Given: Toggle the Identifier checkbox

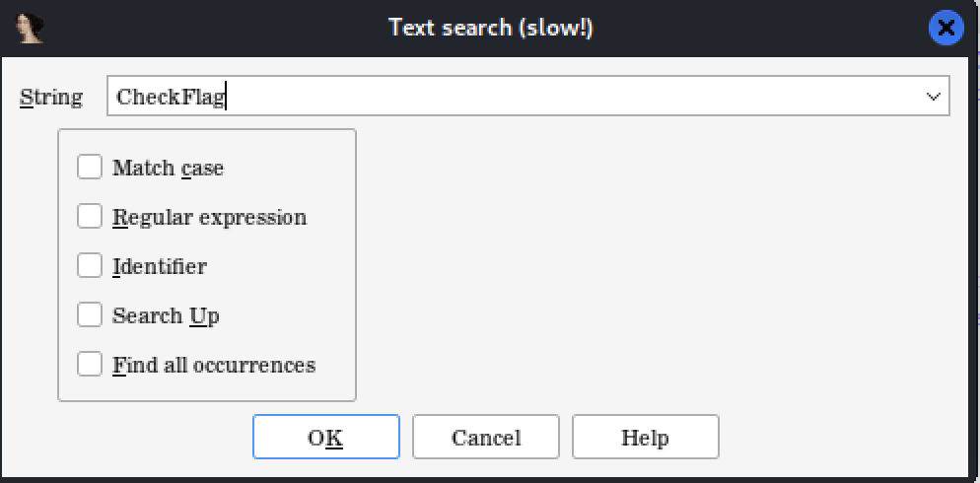Looking at the screenshot, I should coord(90,266).
